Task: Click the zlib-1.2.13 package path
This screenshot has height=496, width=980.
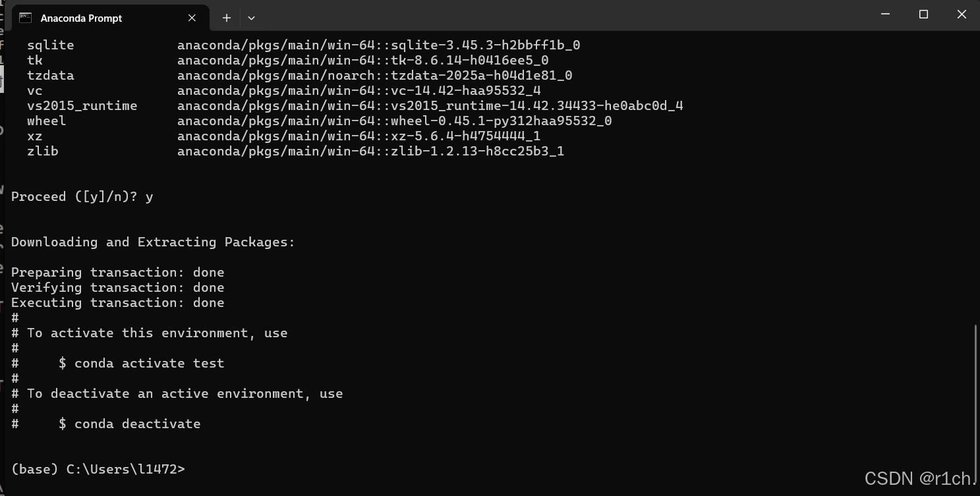Action: pyautogui.click(x=370, y=151)
